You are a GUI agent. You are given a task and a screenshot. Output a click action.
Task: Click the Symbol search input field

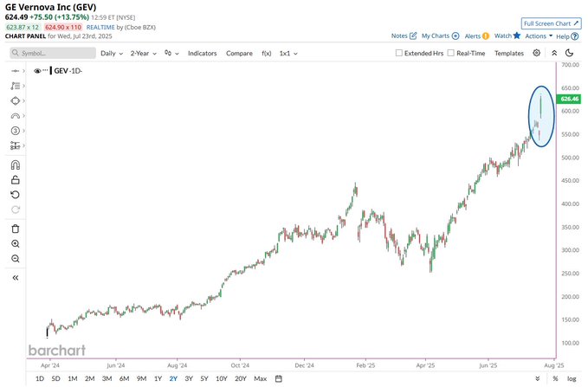coord(53,53)
